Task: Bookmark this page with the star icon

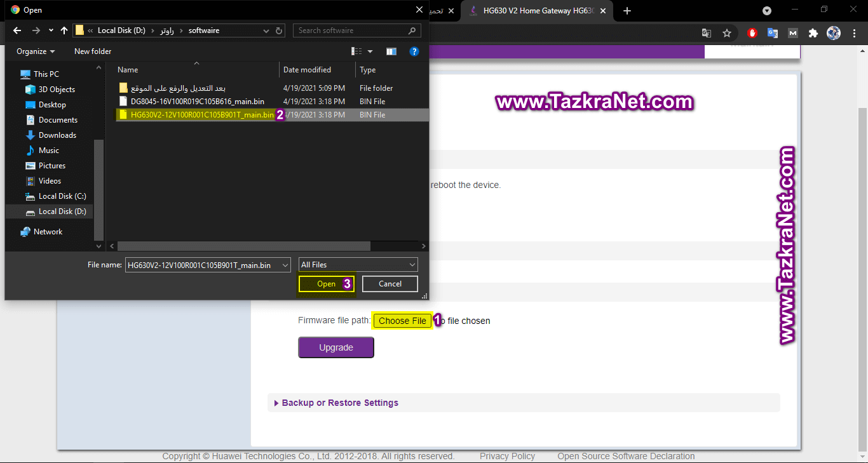Action: (727, 33)
